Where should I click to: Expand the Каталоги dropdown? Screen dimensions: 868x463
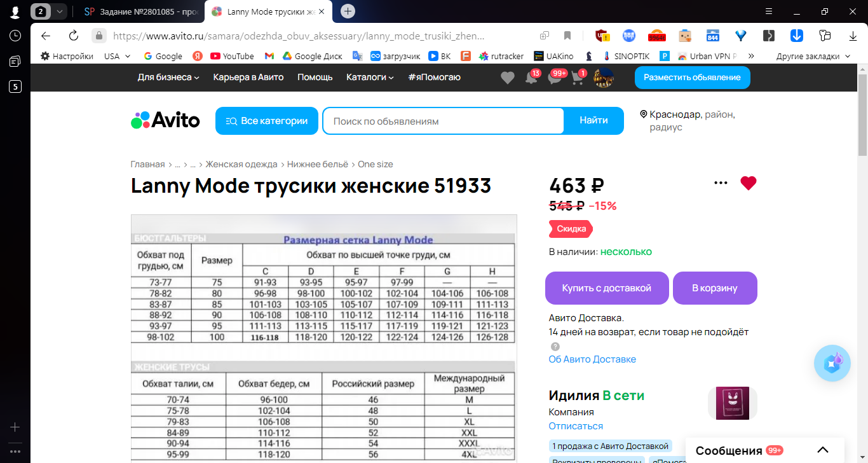[370, 77]
